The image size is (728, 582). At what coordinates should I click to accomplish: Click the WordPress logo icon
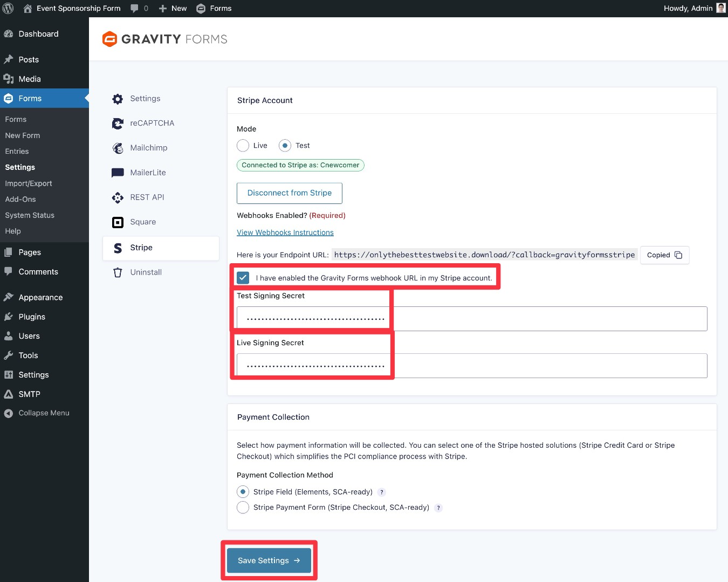point(8,9)
